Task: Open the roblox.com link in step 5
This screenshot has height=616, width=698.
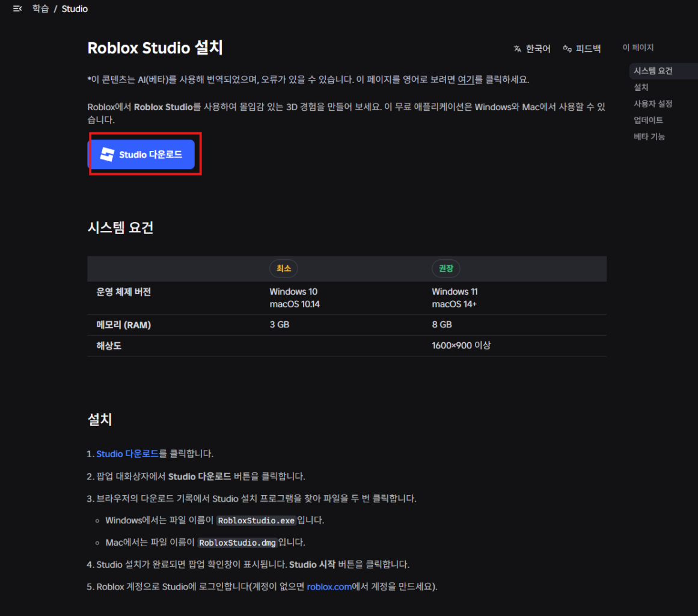Action: pyautogui.click(x=329, y=587)
